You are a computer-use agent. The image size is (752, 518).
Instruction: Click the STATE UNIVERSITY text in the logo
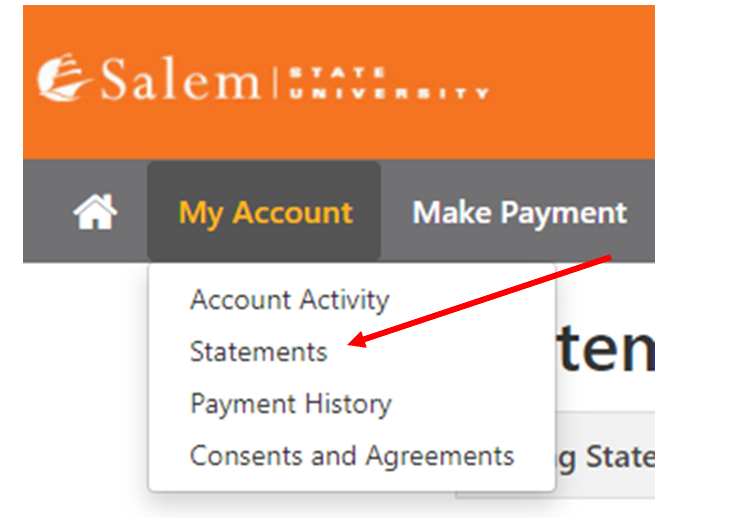tap(388, 83)
